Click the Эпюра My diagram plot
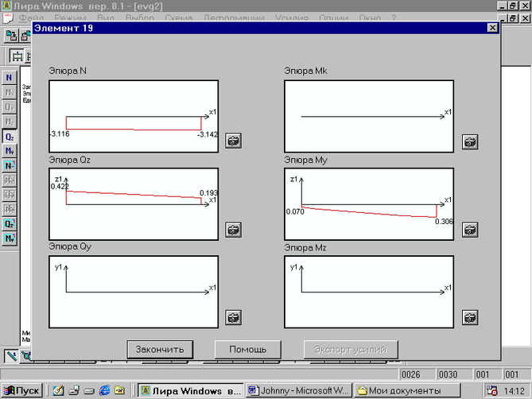532x399 pixels. [369, 204]
